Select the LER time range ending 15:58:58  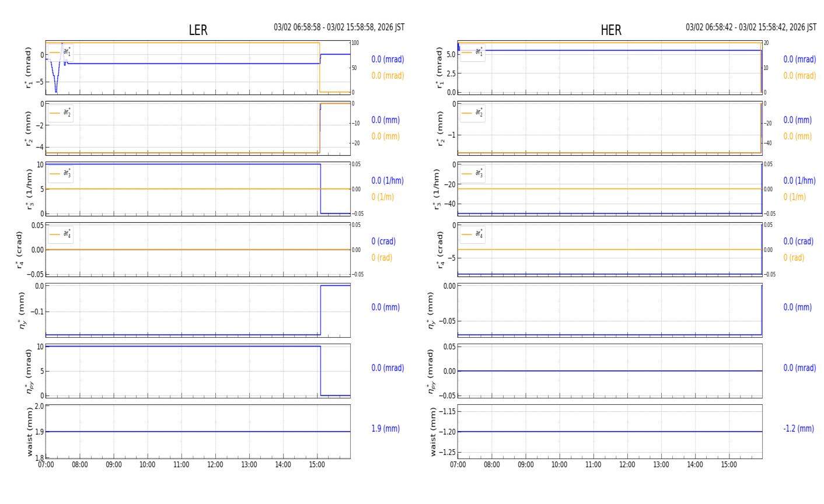point(339,27)
